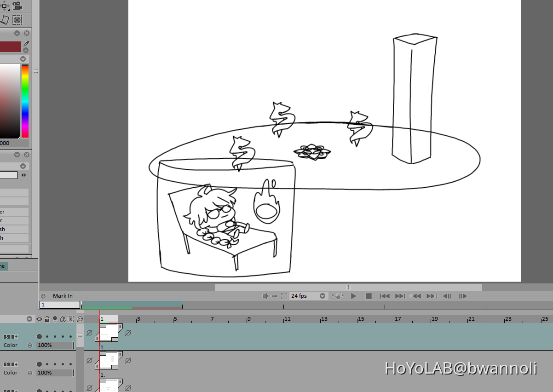The height and width of the screenshot is (392, 553).
Task: Toggle alpha display with the α icon
Action: 63,319
